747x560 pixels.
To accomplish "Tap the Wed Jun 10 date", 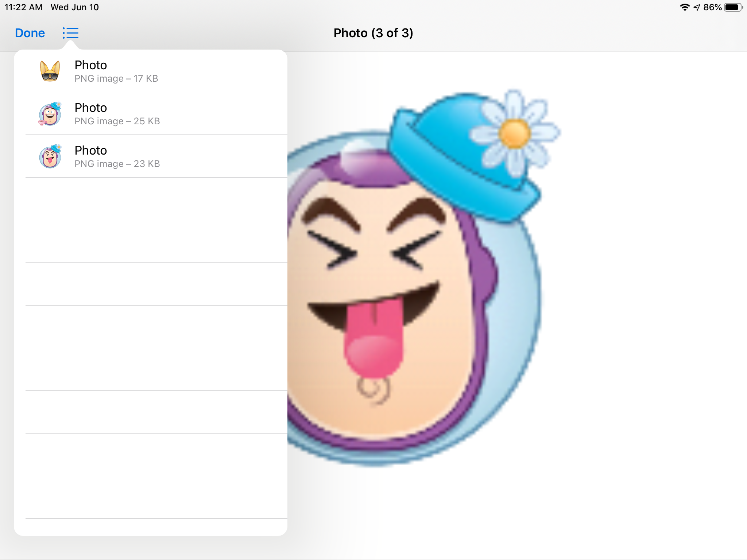I will [x=74, y=7].
